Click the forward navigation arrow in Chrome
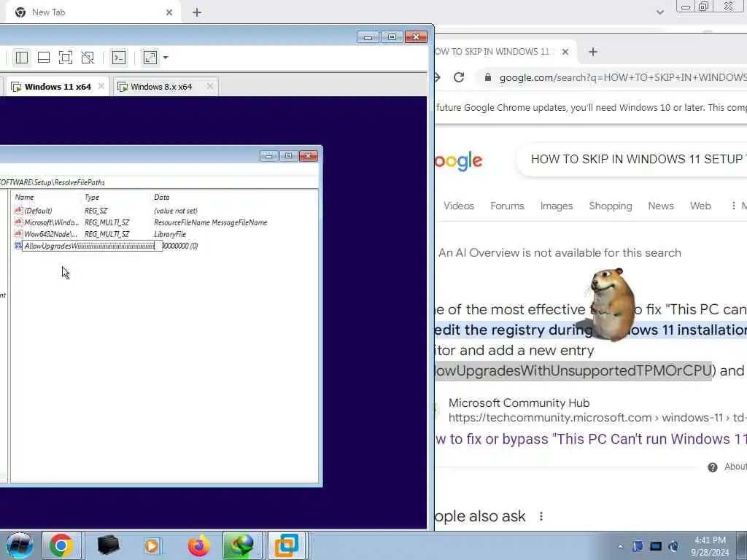The width and height of the screenshot is (747, 560). (x=438, y=77)
